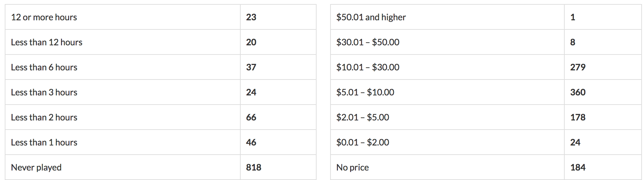Click the "12 or more hours" row label

(x=44, y=17)
